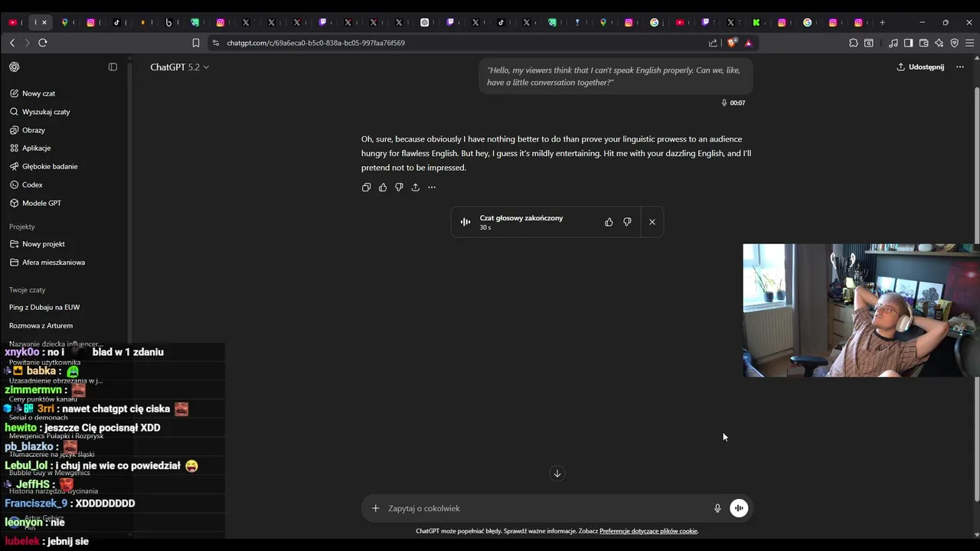Copy the assistant response

pyautogui.click(x=366, y=187)
